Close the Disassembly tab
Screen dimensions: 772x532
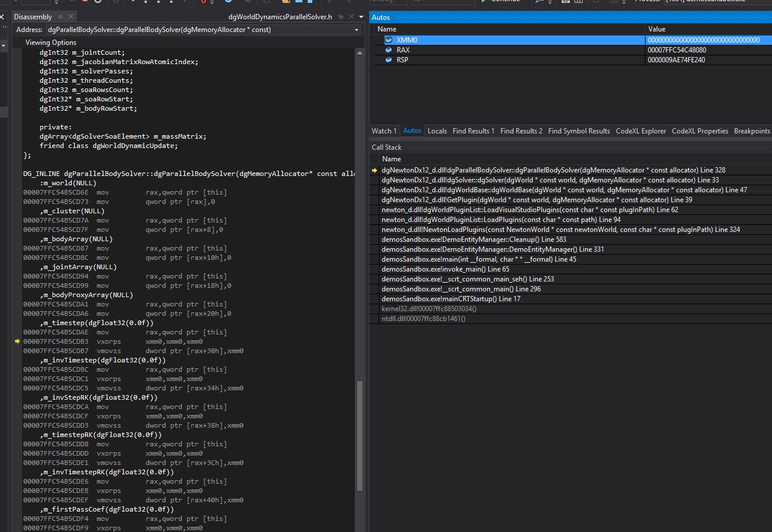tap(71, 17)
